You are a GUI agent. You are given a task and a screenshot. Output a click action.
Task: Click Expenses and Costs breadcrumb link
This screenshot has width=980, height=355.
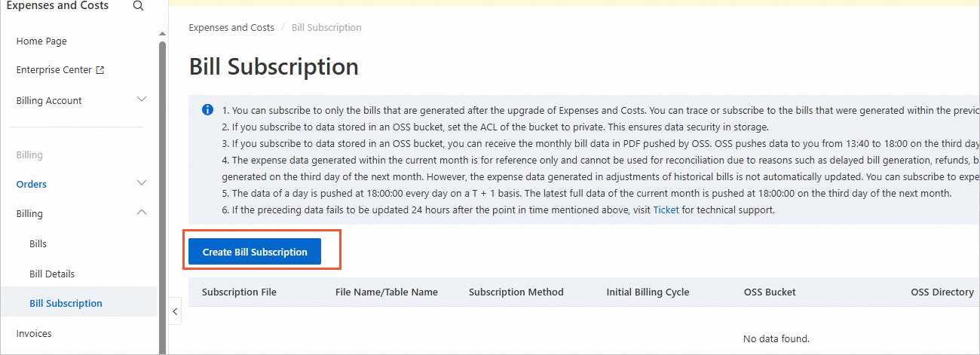click(231, 28)
